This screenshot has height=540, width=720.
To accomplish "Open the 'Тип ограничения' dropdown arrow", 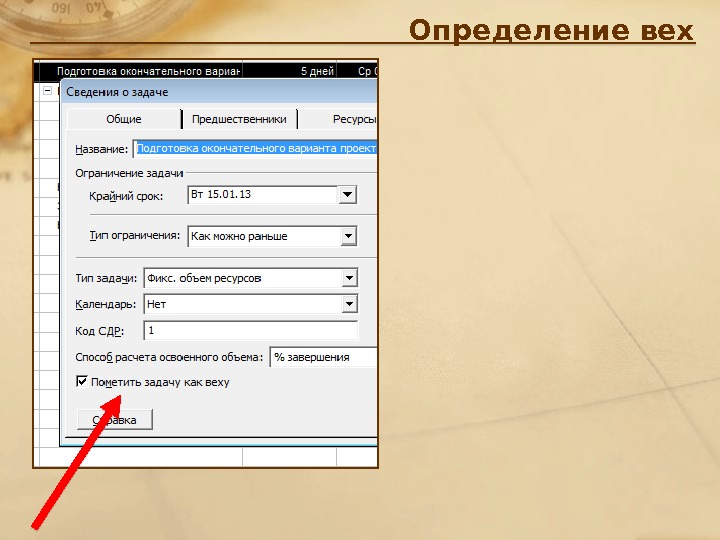I will [x=349, y=236].
